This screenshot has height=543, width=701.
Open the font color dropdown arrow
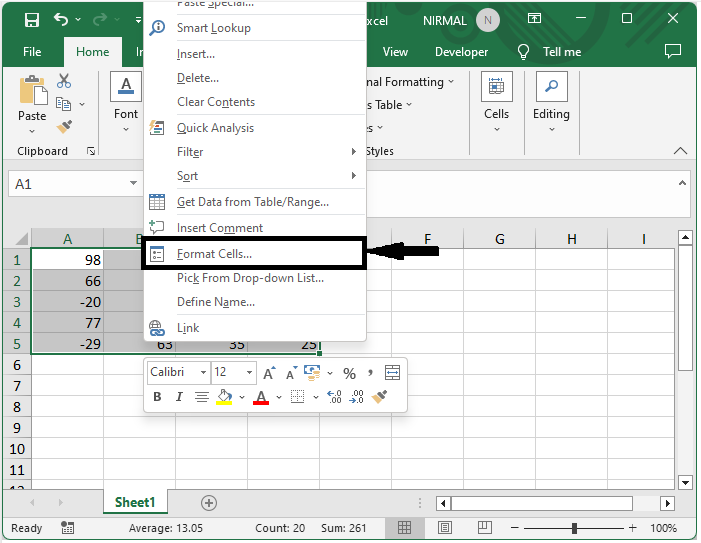point(279,397)
